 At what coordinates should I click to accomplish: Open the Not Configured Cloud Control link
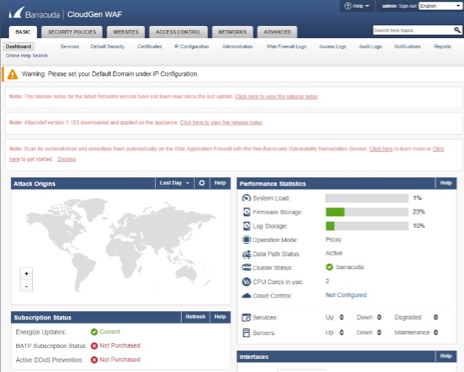(x=346, y=295)
